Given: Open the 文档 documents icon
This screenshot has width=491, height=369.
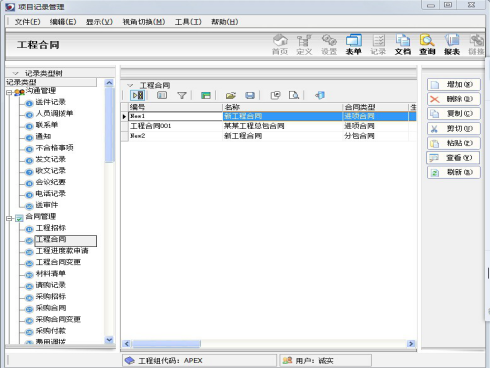Looking at the screenshot, I should [x=403, y=44].
